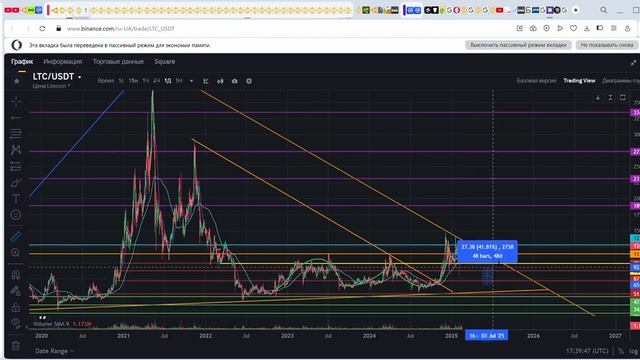Select the crosshair cursor tool

click(x=16, y=101)
